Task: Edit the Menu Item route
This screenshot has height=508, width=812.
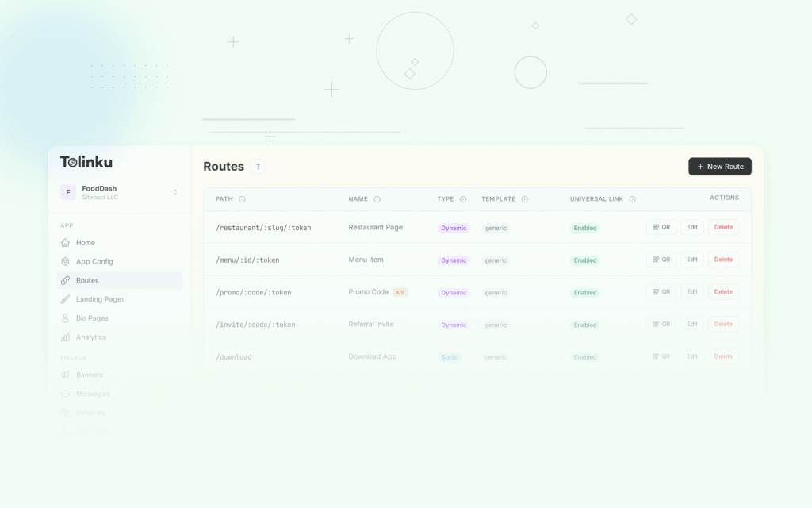Action: [x=691, y=260]
